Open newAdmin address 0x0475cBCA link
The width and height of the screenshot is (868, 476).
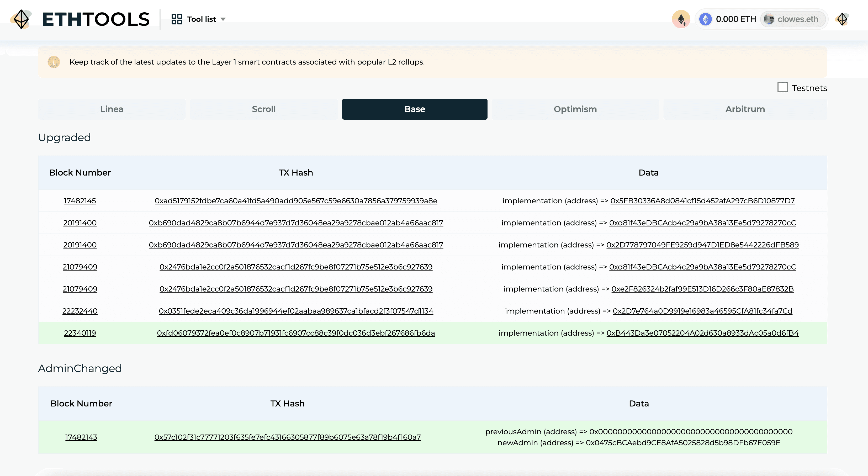[683, 443]
